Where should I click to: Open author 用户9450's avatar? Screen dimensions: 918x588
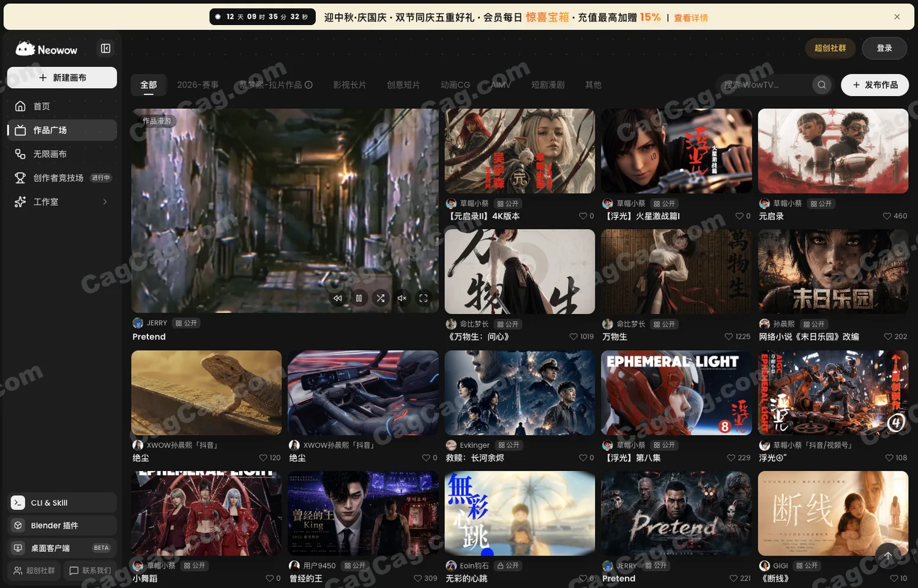tap(294, 566)
